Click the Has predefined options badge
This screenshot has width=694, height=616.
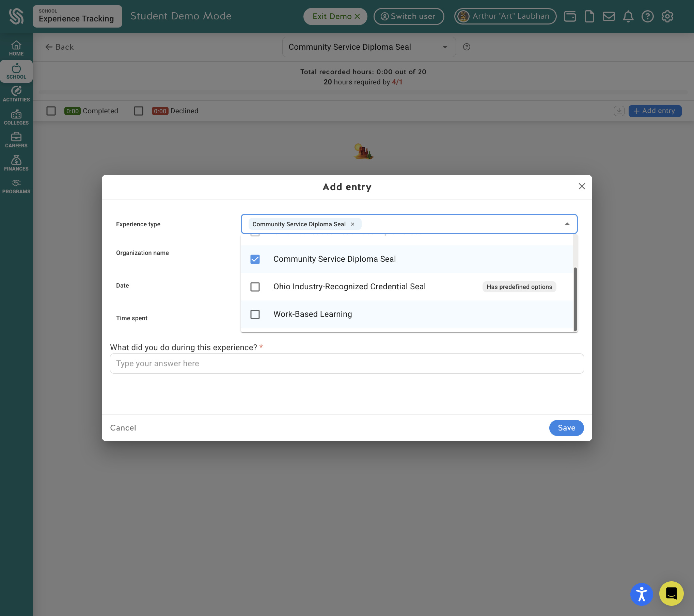(519, 287)
